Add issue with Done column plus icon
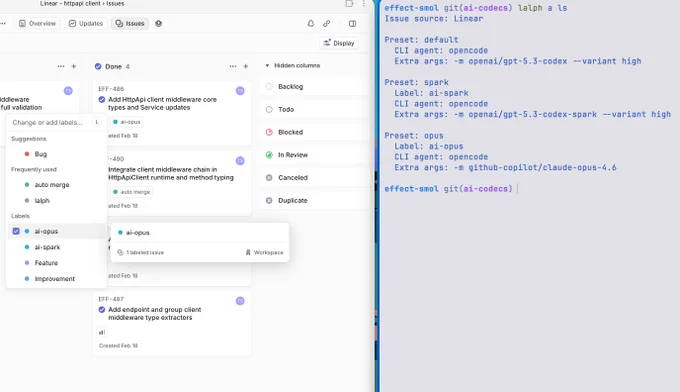Image resolution: width=680 pixels, height=392 pixels. (x=246, y=66)
